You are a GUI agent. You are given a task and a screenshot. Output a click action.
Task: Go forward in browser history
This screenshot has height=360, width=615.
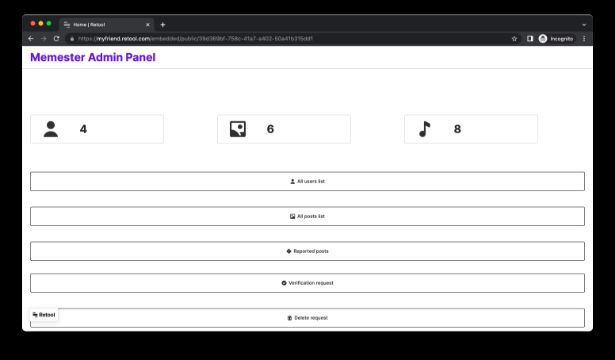[44, 38]
